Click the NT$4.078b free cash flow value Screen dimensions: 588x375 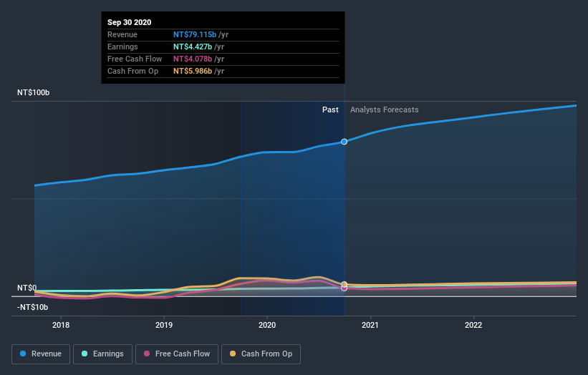193,59
